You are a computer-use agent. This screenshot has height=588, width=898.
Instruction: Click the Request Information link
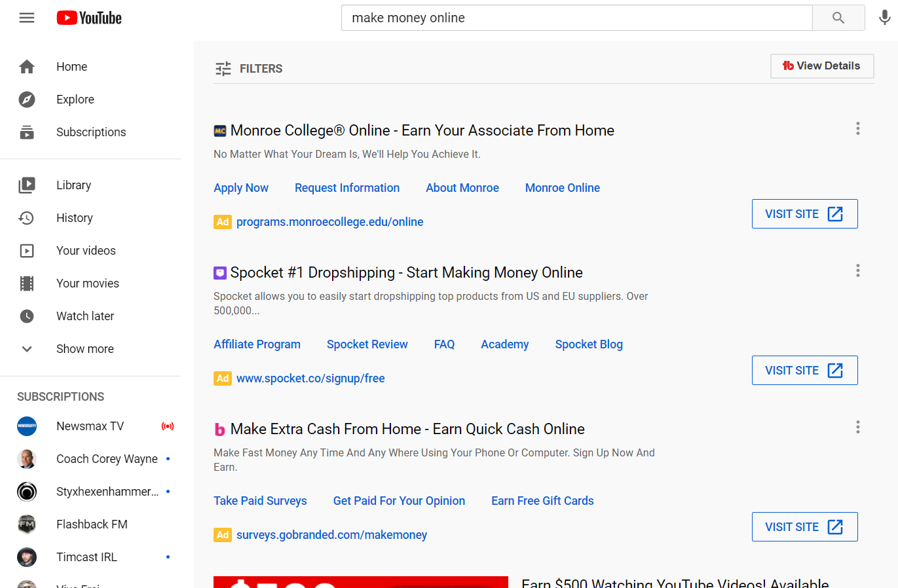click(x=347, y=188)
